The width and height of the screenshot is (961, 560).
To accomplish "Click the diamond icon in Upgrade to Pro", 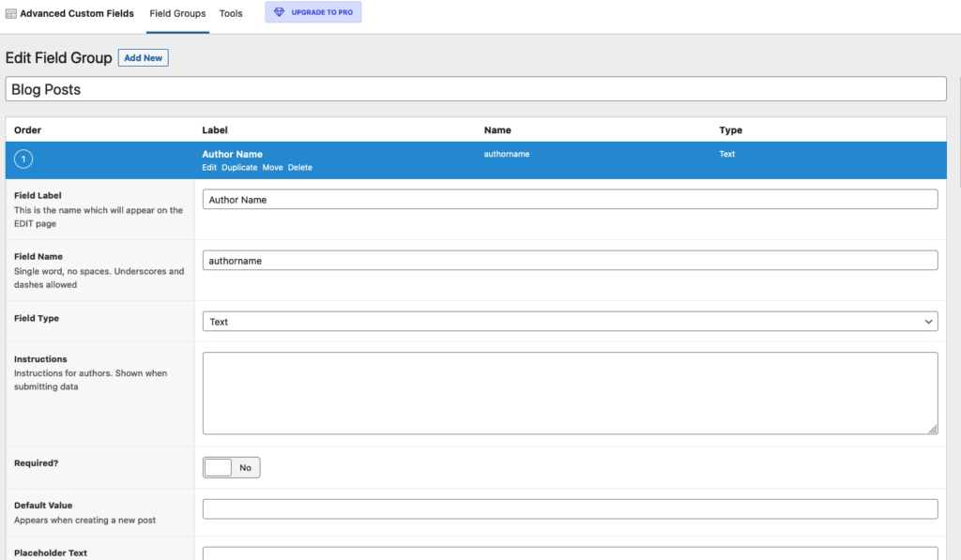I will pos(279,12).
